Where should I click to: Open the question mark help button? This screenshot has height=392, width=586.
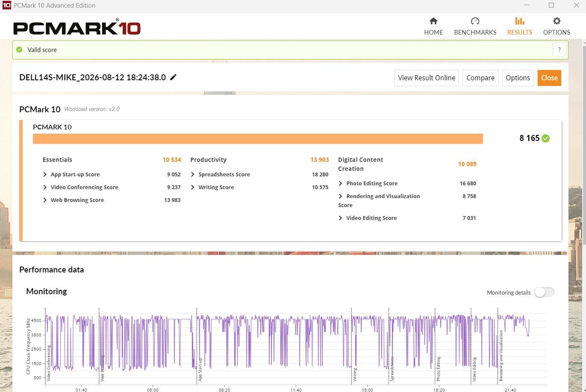pyautogui.click(x=559, y=50)
